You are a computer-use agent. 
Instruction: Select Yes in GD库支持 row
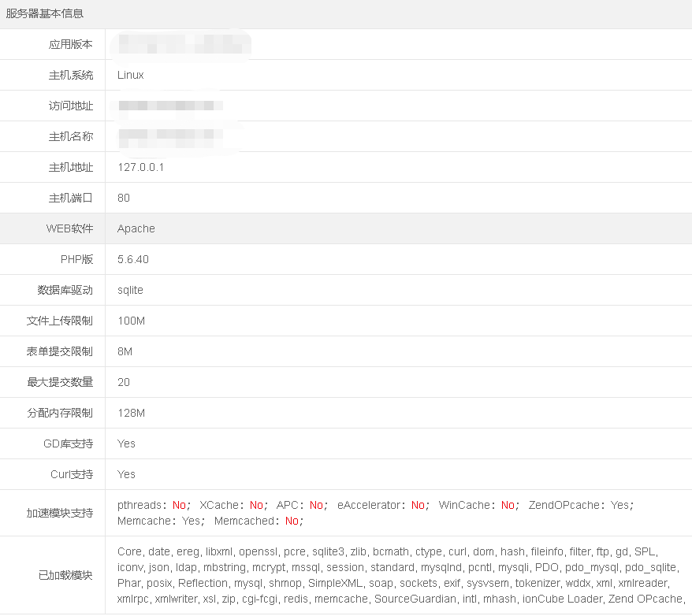point(126,443)
